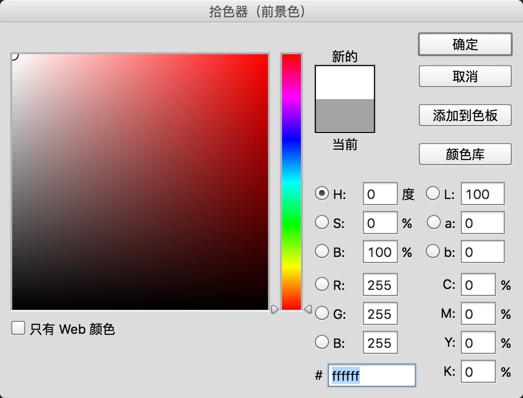Enable the 只有 Web 颜色 checkbox
The width and height of the screenshot is (523, 398).
click(18, 328)
